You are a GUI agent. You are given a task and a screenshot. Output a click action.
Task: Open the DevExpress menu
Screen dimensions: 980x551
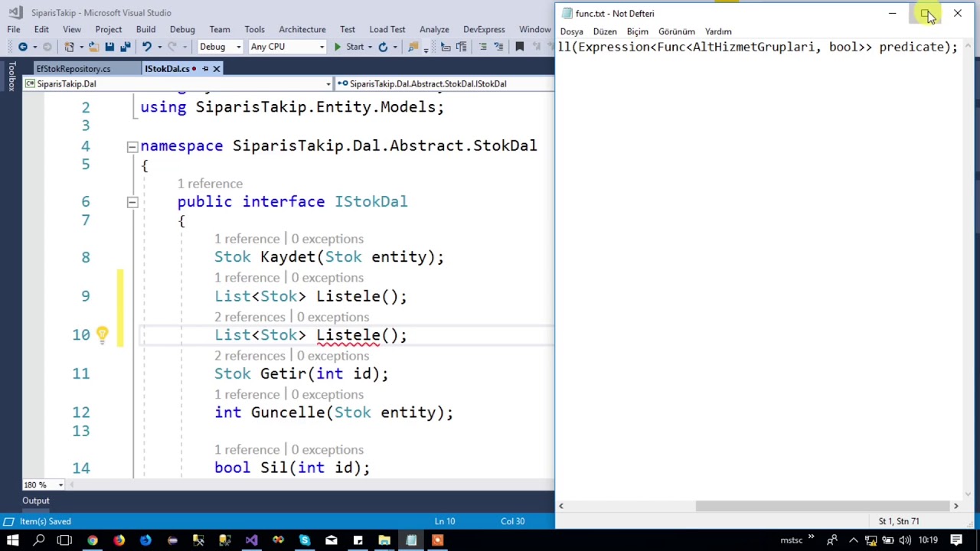click(484, 29)
